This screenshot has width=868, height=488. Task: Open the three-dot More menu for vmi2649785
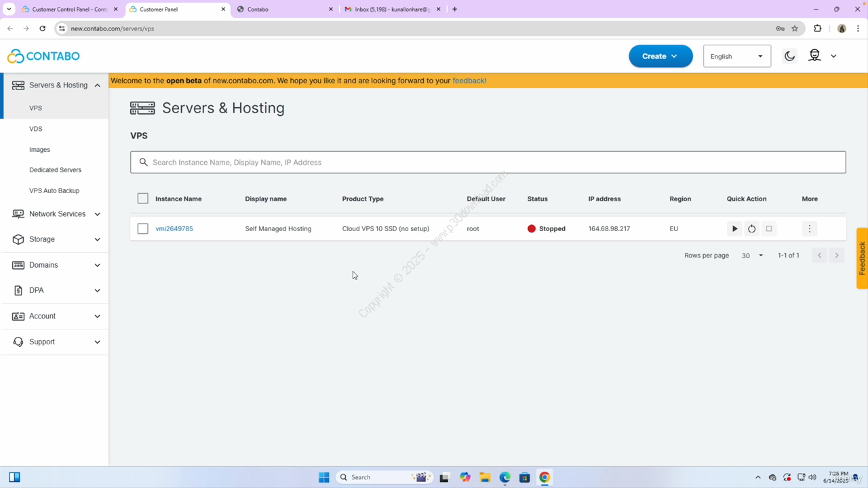(x=809, y=229)
